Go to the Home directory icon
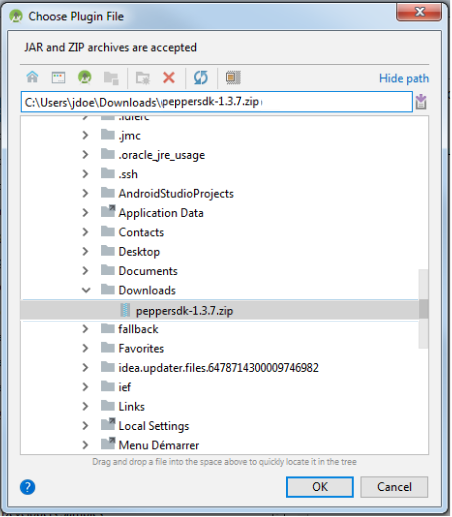 click(32, 77)
